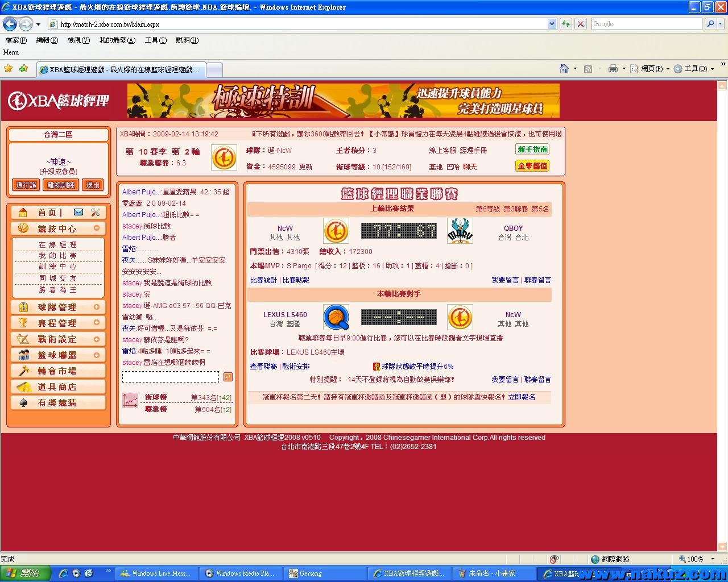Click the clipboard icon for 戰術設定
728x582 pixels.
point(23,339)
